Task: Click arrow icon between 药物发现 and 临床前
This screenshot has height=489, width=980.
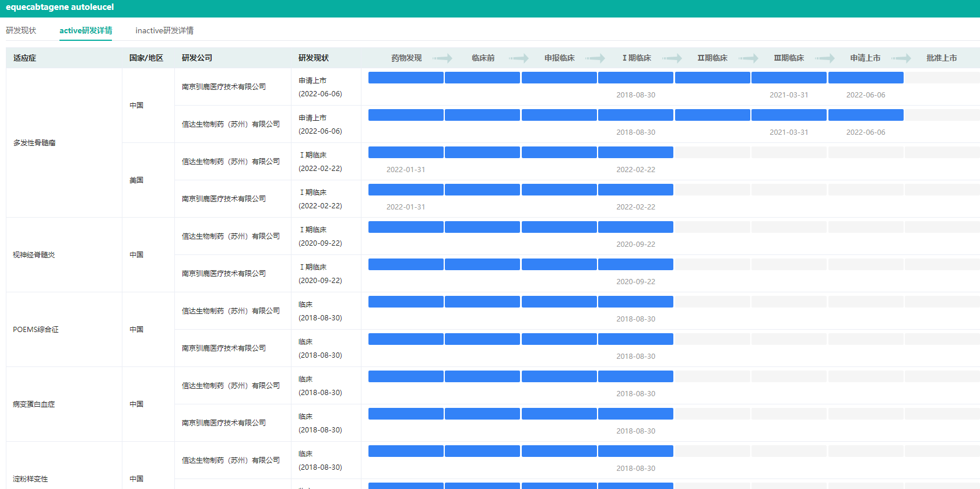Action: (442, 58)
